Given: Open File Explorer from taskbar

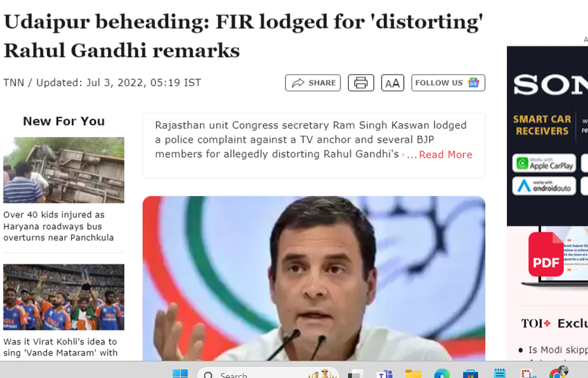Looking at the screenshot, I should click(413, 374).
